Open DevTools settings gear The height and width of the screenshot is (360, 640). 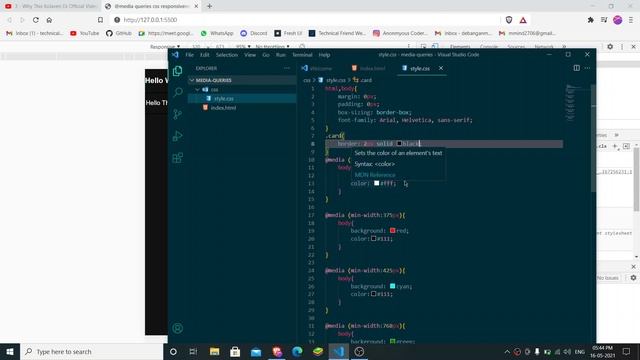click(x=610, y=47)
